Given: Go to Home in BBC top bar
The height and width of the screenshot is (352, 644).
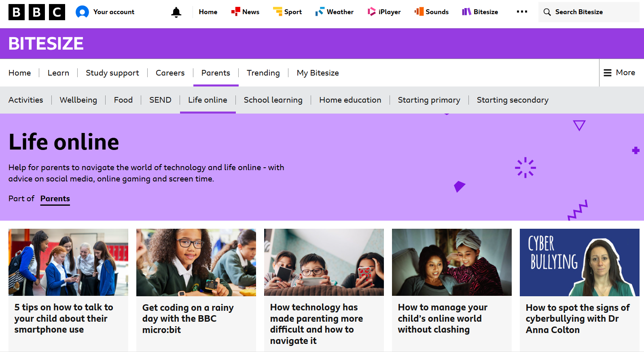Looking at the screenshot, I should [x=208, y=12].
